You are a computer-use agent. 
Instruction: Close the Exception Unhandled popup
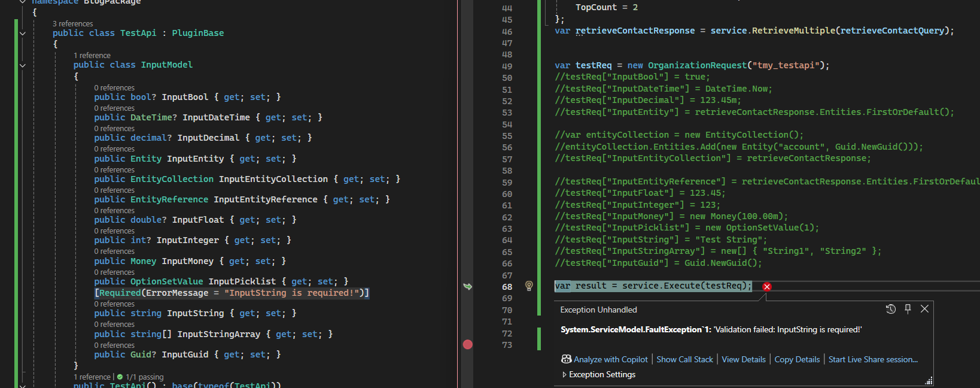pyautogui.click(x=924, y=309)
